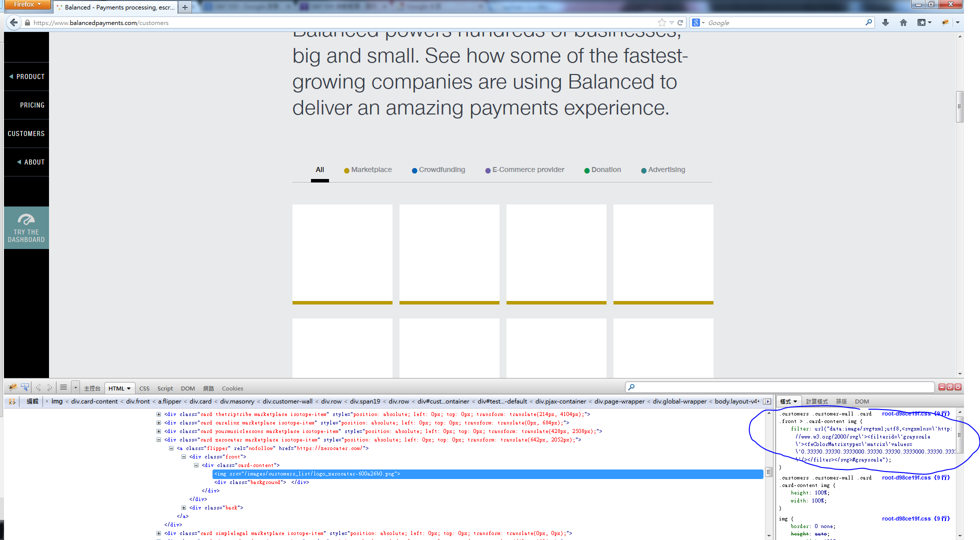Toggle break on mutate icon
The image size is (980, 540).
[12, 401]
